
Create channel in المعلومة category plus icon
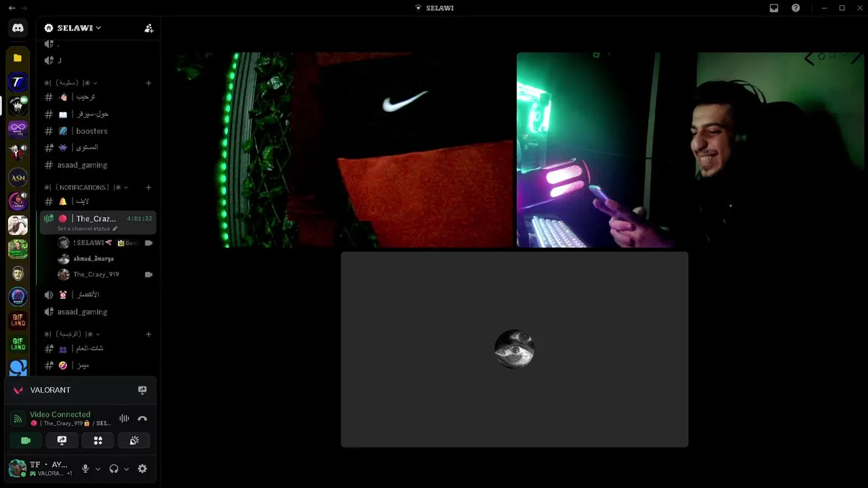coord(149,83)
